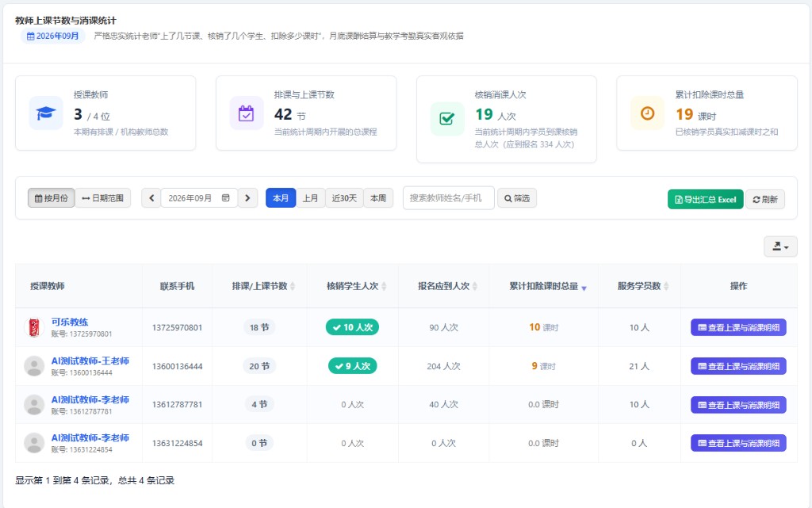Switch to 按月份 mode
Viewport: 812px width, 508px height.
[x=52, y=198]
